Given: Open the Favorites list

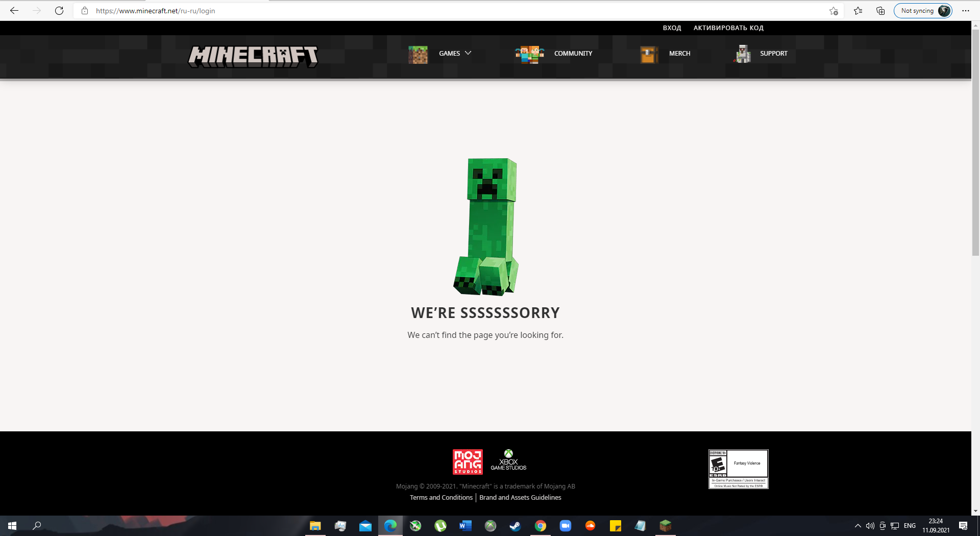Looking at the screenshot, I should coord(858,11).
